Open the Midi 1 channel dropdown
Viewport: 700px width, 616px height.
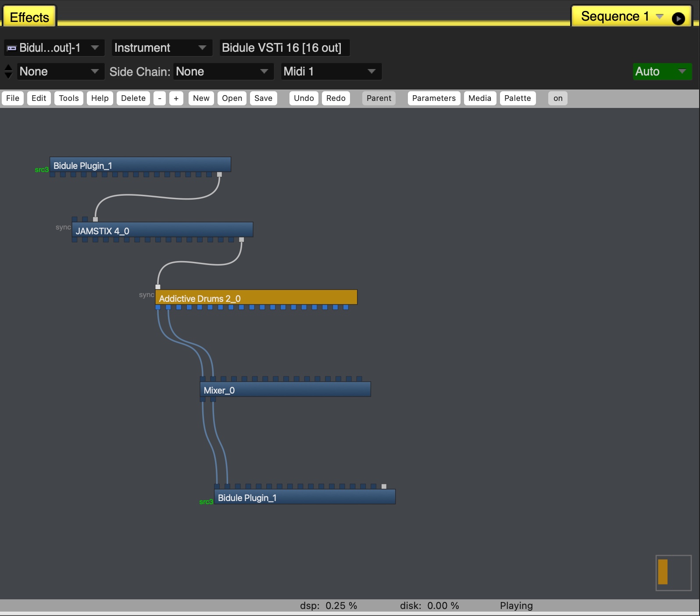[331, 72]
